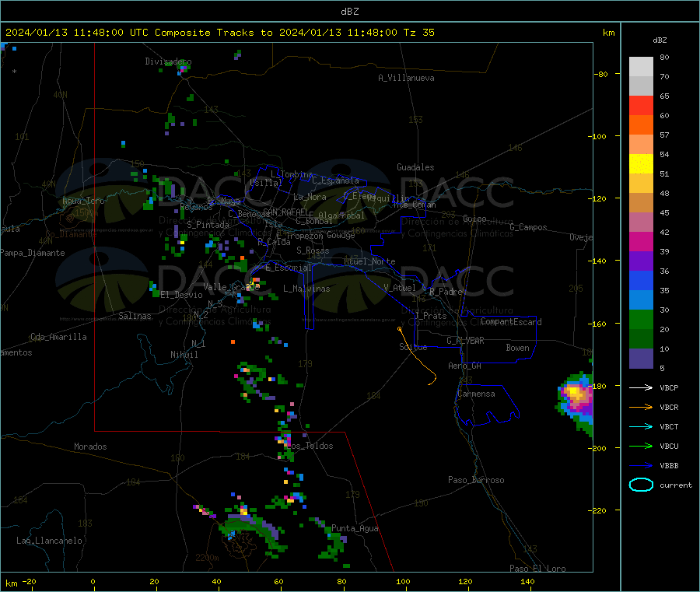This screenshot has width=700, height=592.
Task: Click the green VBCU arrow legend icon
Action: [641, 446]
